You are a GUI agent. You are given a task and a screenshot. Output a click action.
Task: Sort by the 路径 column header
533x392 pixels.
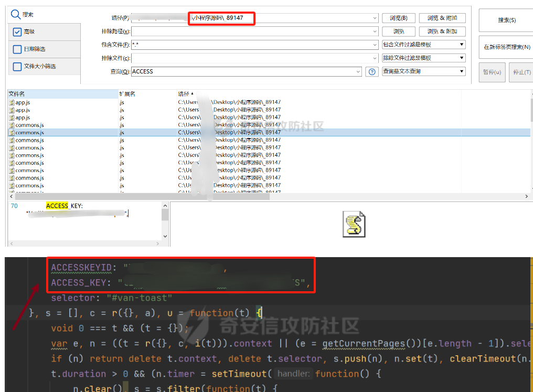(x=319, y=94)
